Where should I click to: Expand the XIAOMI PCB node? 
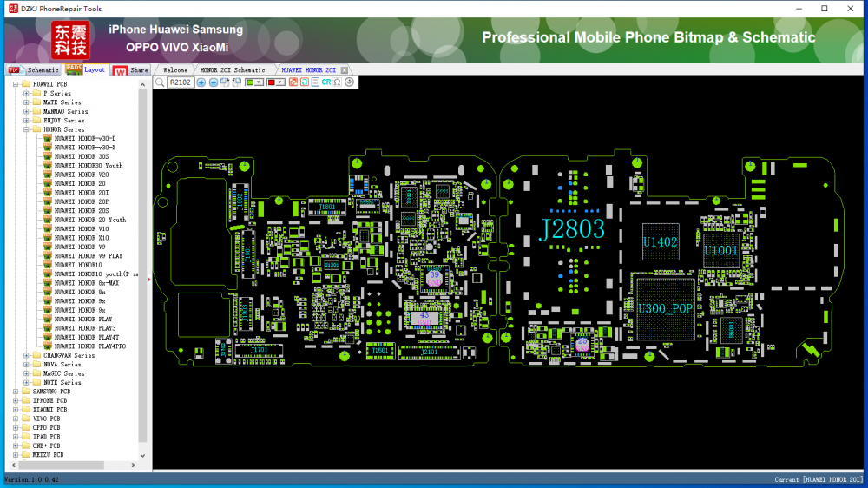(x=16, y=409)
